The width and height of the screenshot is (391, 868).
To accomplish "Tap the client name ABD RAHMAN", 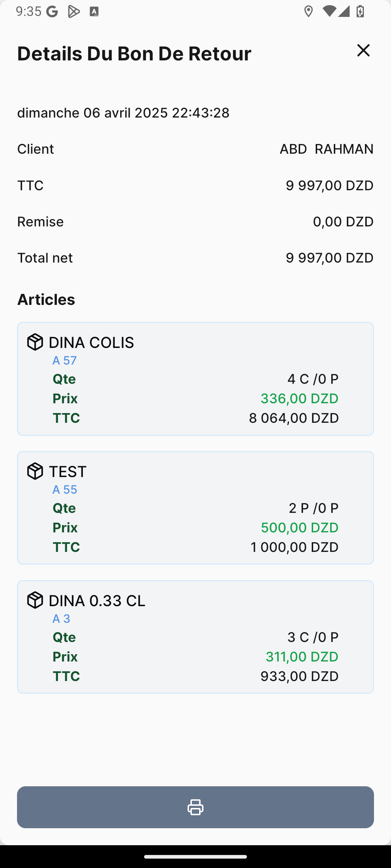I will [326, 149].
